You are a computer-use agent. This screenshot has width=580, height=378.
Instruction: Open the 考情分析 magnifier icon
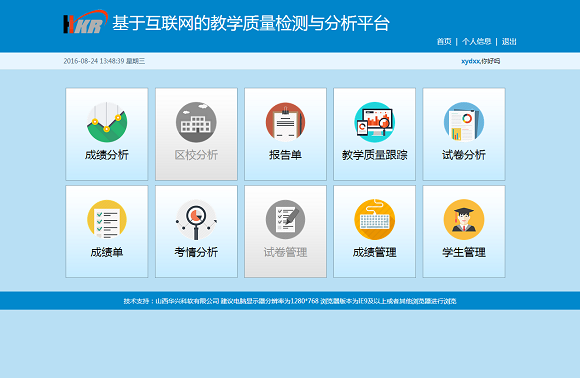pos(196,220)
